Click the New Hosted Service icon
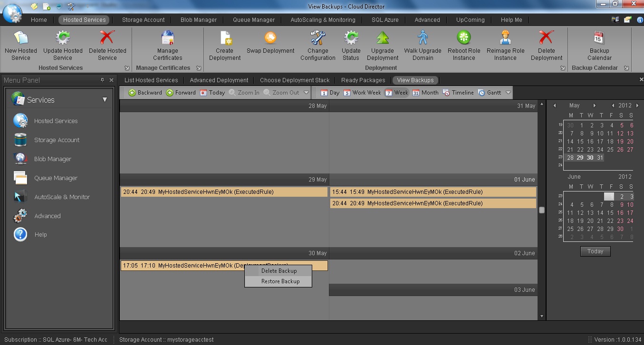 21,38
